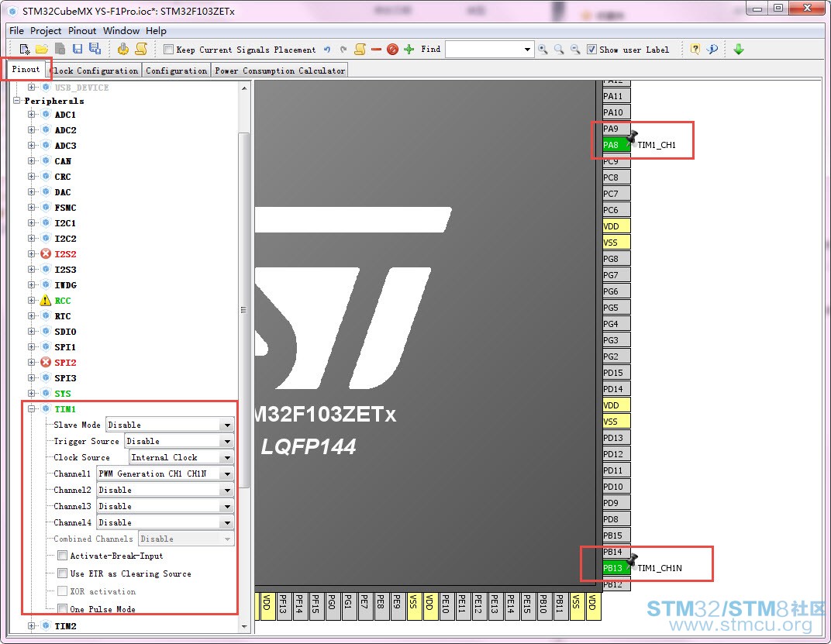This screenshot has width=831, height=644.
Task: Collapse the Peripherals tree node
Action: (x=17, y=100)
